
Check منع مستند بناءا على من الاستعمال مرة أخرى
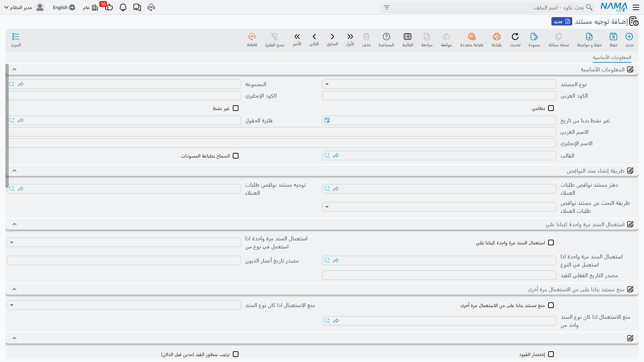click(x=551, y=305)
